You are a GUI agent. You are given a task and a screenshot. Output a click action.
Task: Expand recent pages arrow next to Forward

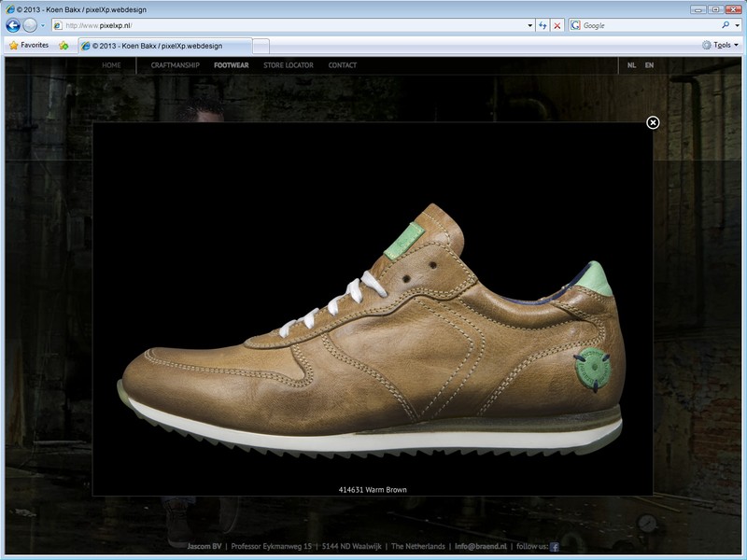click(x=43, y=25)
